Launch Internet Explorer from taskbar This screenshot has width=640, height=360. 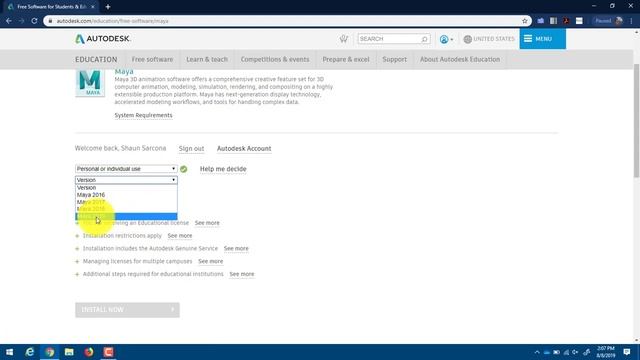[29, 352]
